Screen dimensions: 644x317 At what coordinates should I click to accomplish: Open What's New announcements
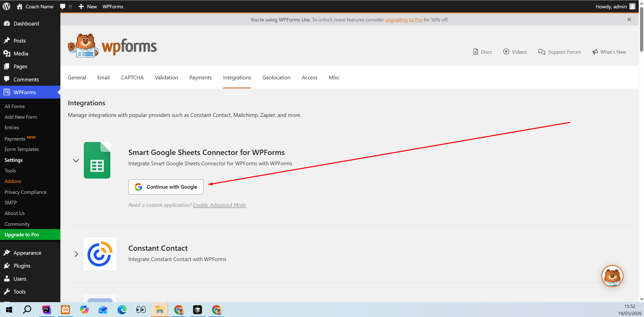609,52
